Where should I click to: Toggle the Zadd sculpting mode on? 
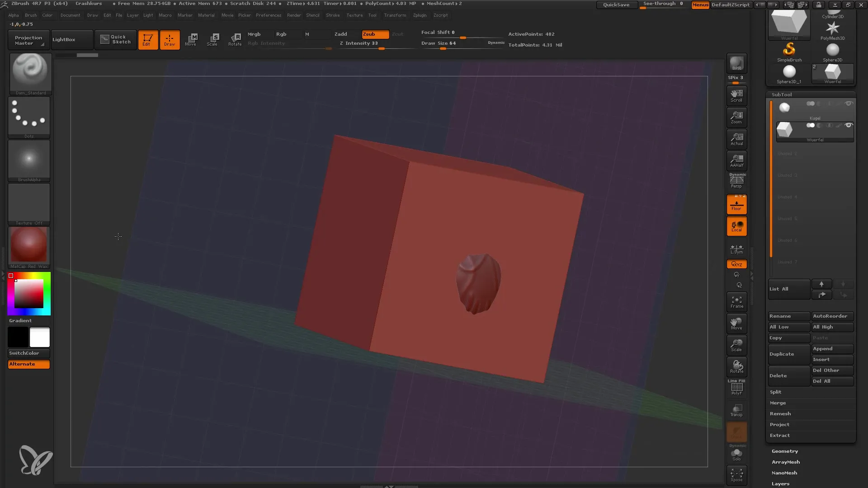340,34
